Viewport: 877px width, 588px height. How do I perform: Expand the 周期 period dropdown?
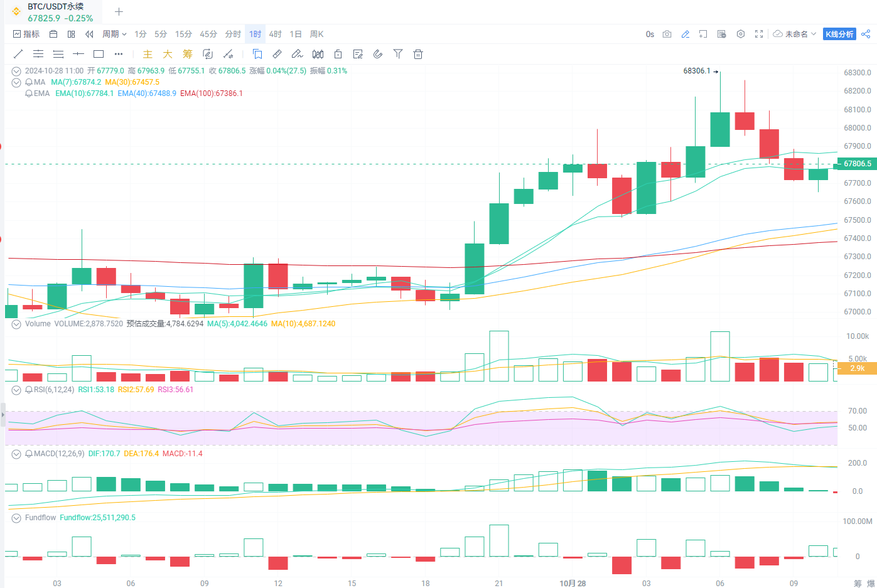pyautogui.click(x=115, y=34)
